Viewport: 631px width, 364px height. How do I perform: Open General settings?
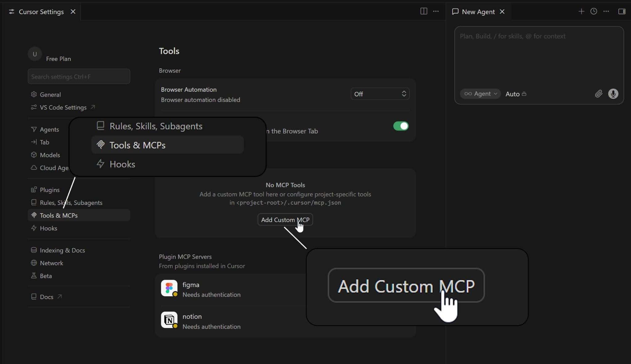[79, 94]
